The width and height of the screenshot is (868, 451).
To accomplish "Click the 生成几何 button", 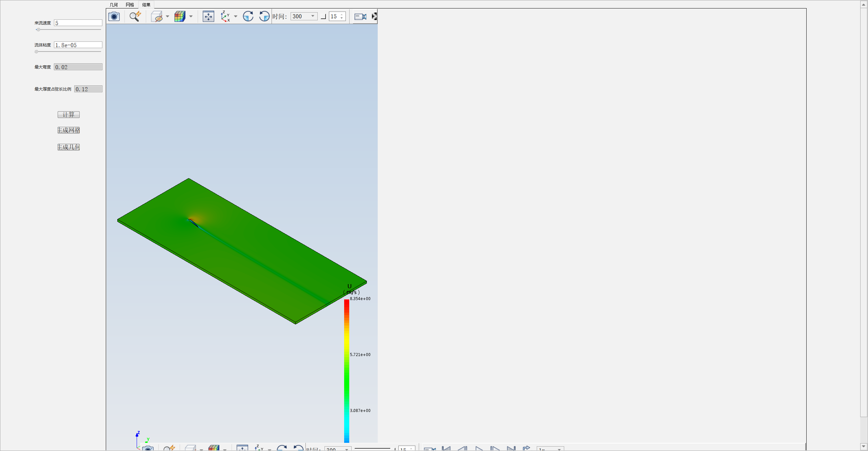I will pyautogui.click(x=68, y=147).
